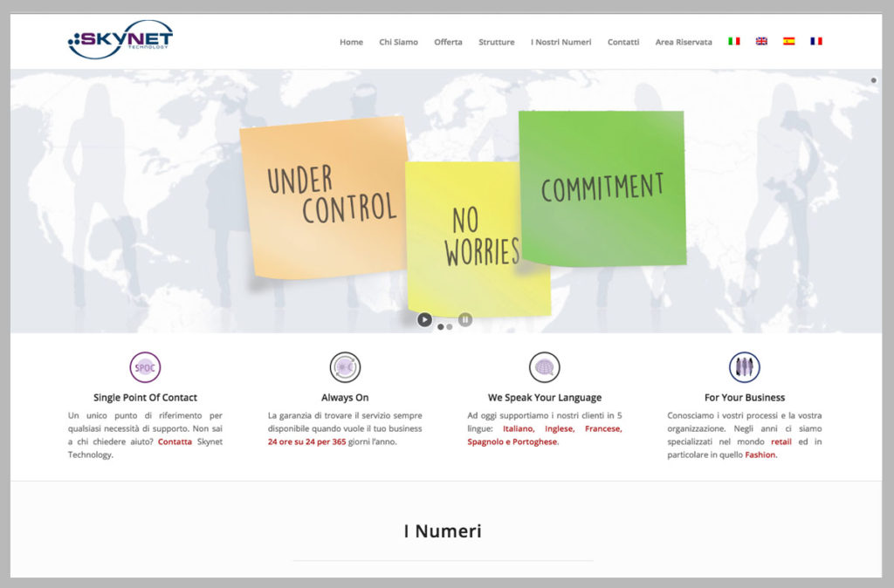Select the second slider pagination dot
The width and height of the screenshot is (894, 588).
(450, 327)
